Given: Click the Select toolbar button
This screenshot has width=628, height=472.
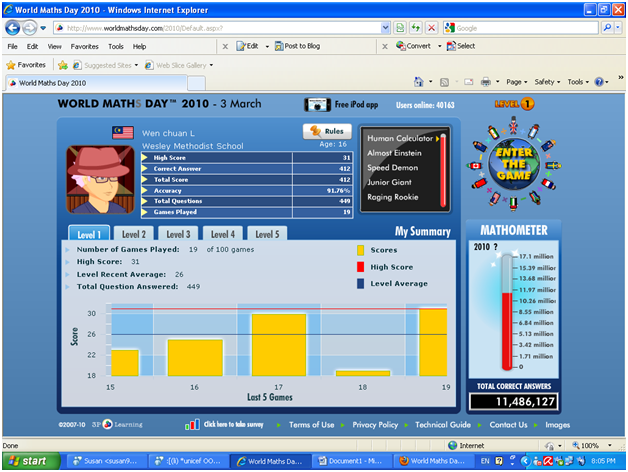Looking at the screenshot, I should tap(461, 46).
